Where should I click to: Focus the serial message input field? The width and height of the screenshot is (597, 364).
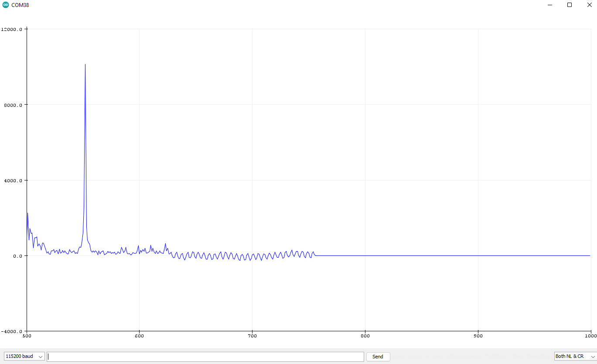205,357
